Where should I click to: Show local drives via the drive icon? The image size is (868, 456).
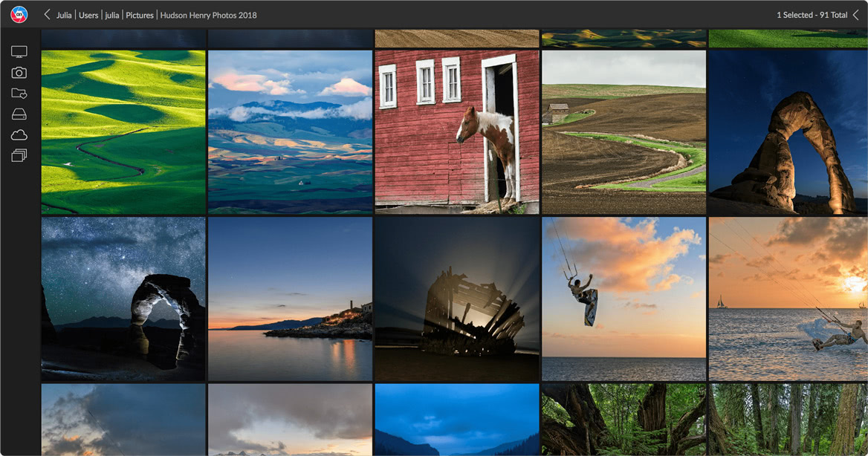point(19,114)
